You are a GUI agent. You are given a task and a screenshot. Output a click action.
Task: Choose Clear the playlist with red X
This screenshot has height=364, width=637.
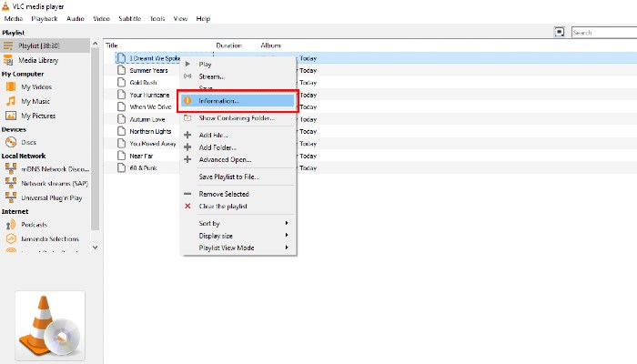pos(223,207)
